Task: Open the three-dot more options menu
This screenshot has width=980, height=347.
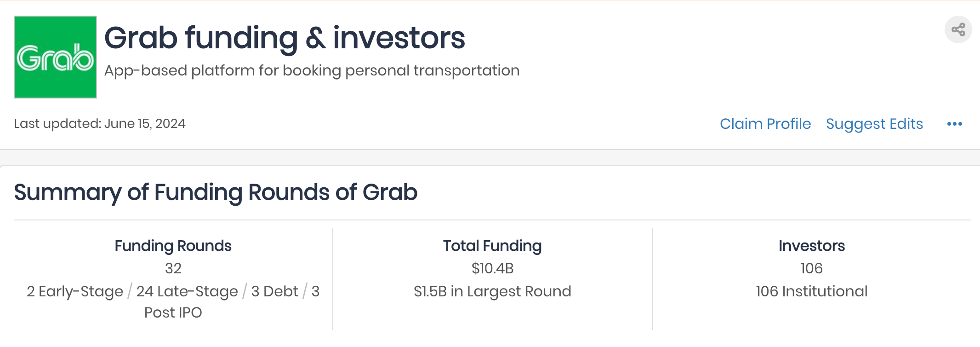Action: pyautogui.click(x=955, y=124)
